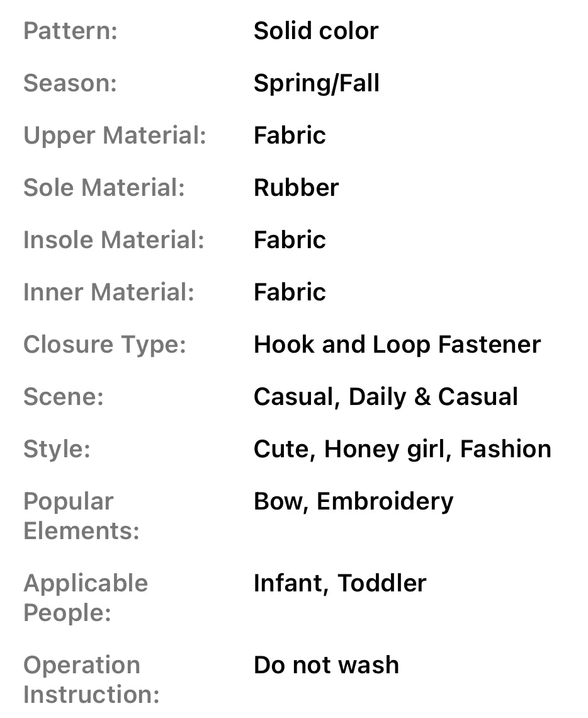This screenshot has height=718, width=588.
Task: Tap the "Upper Material:" label
Action: click(115, 135)
